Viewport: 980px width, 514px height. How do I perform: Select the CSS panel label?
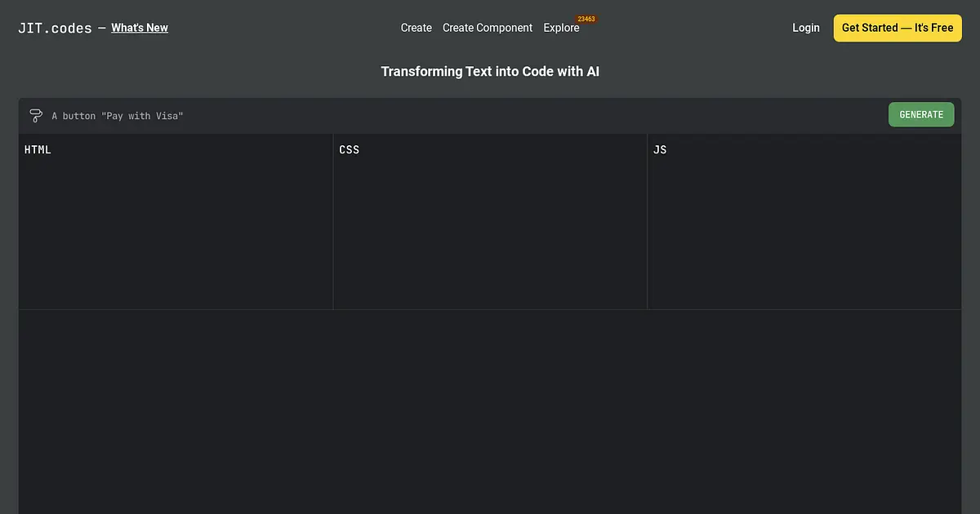pos(349,150)
